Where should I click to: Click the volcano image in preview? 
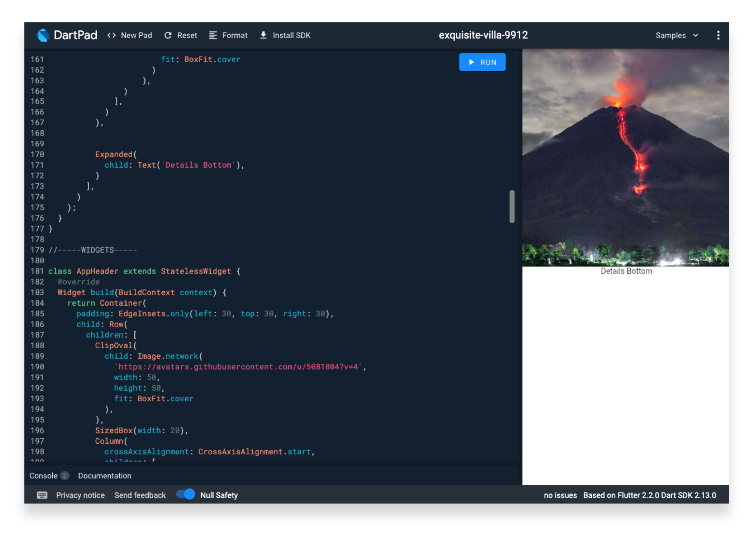tap(625, 158)
